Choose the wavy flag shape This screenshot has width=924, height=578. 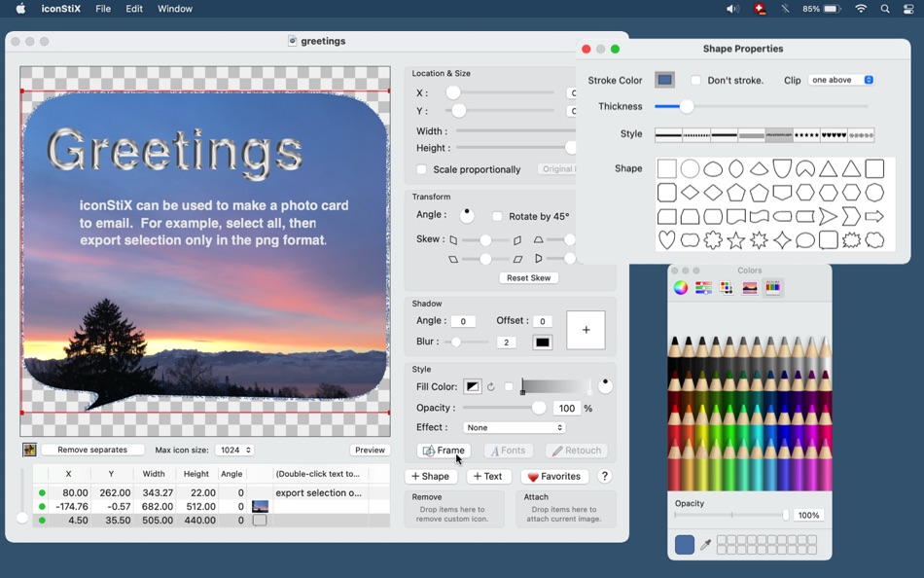click(x=759, y=216)
